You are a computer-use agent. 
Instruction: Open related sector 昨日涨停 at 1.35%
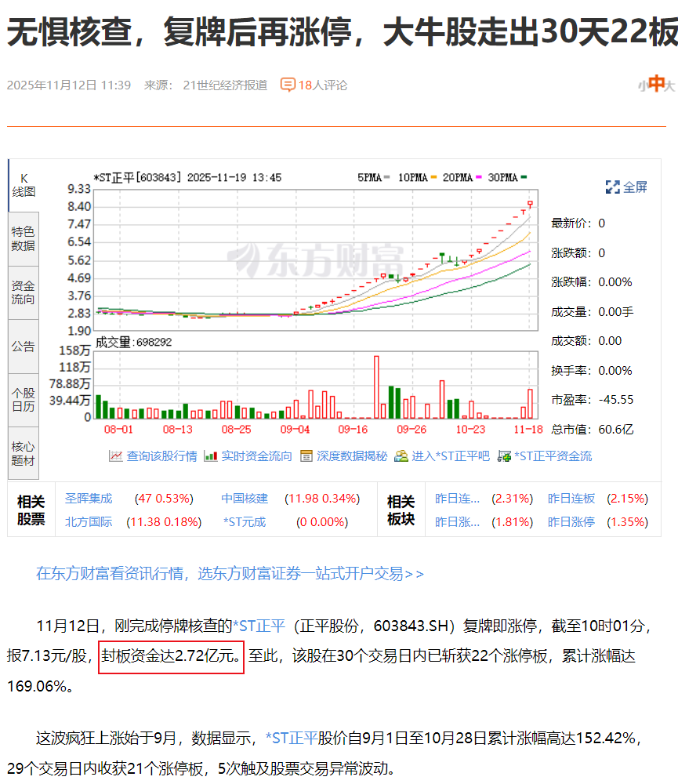click(571, 522)
